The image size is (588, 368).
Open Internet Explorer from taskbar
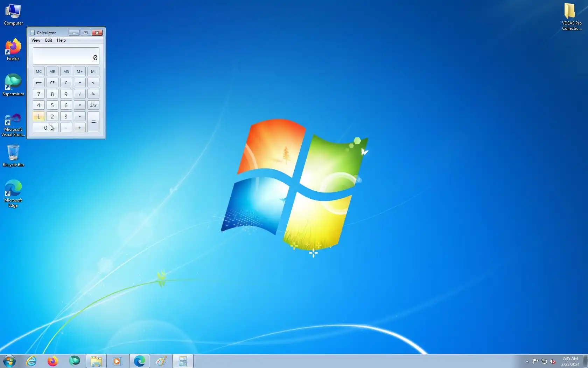pyautogui.click(x=31, y=361)
